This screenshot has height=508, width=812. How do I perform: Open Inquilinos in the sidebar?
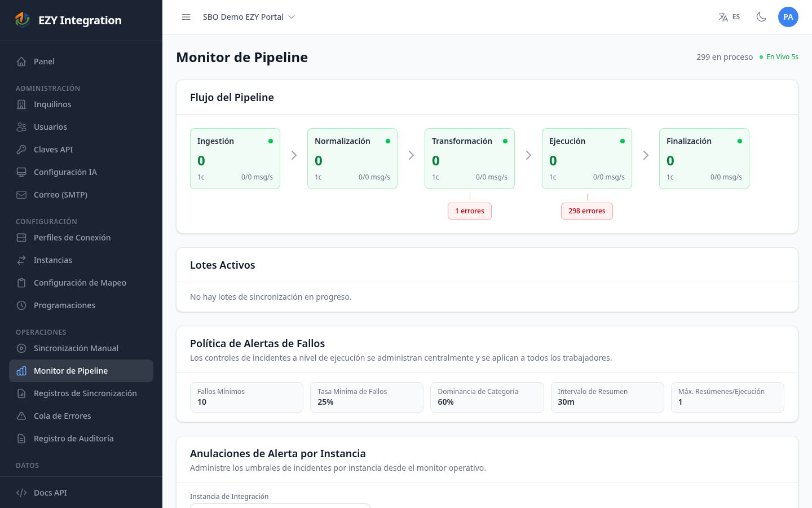81,104
